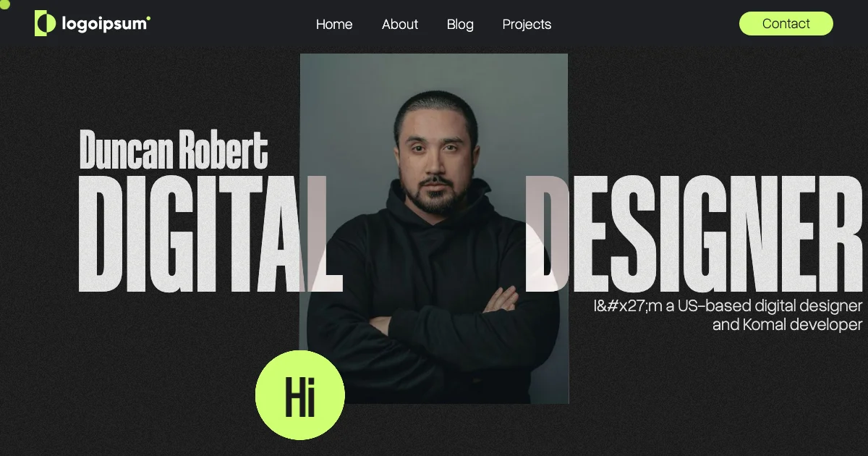
Task: Click the logoipsum logo
Action: pos(93,24)
